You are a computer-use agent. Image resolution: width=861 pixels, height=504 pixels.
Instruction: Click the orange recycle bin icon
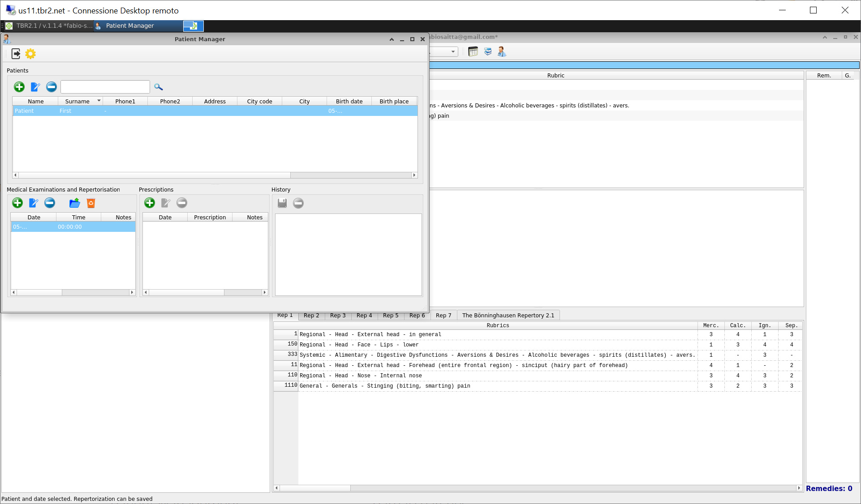91,203
